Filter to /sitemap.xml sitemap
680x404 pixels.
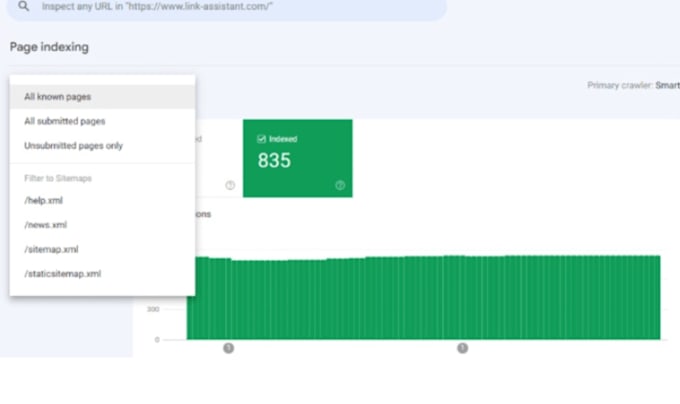[102, 249]
